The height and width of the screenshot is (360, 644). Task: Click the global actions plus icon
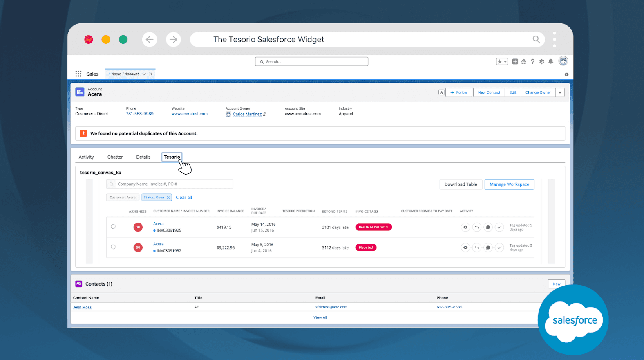pos(515,62)
